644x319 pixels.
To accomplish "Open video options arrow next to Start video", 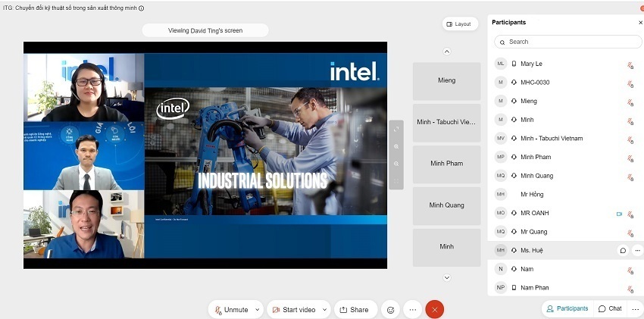I will click(324, 310).
